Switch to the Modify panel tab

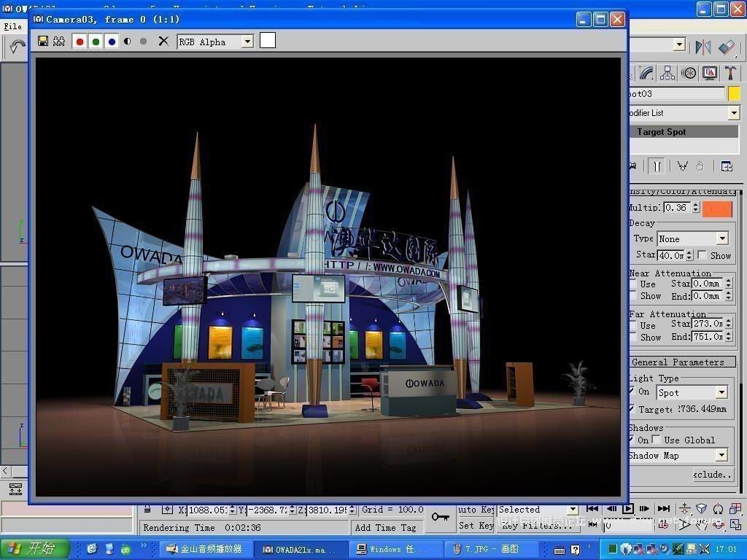646,73
